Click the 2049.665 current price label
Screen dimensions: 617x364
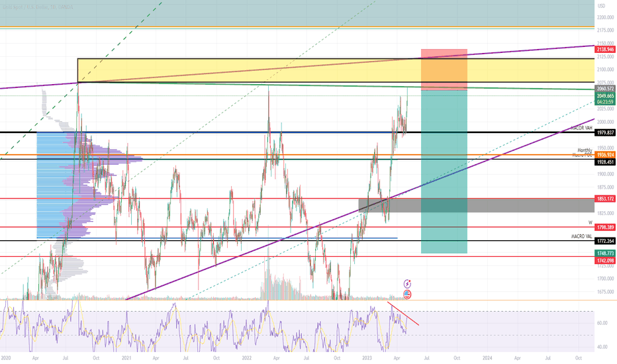(605, 95)
